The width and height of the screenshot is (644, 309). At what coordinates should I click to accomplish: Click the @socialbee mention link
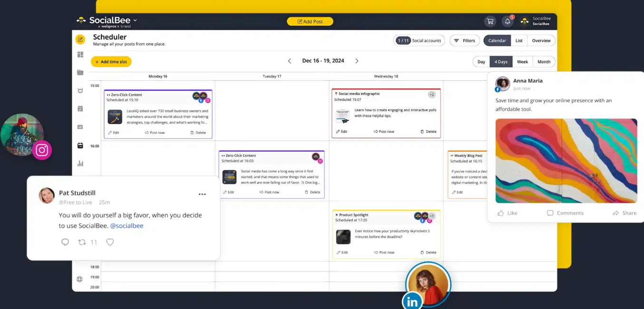point(126,226)
